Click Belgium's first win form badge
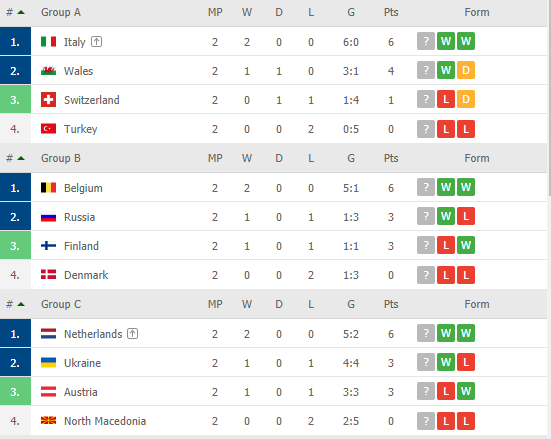This screenshot has height=439, width=551. pyautogui.click(x=446, y=187)
